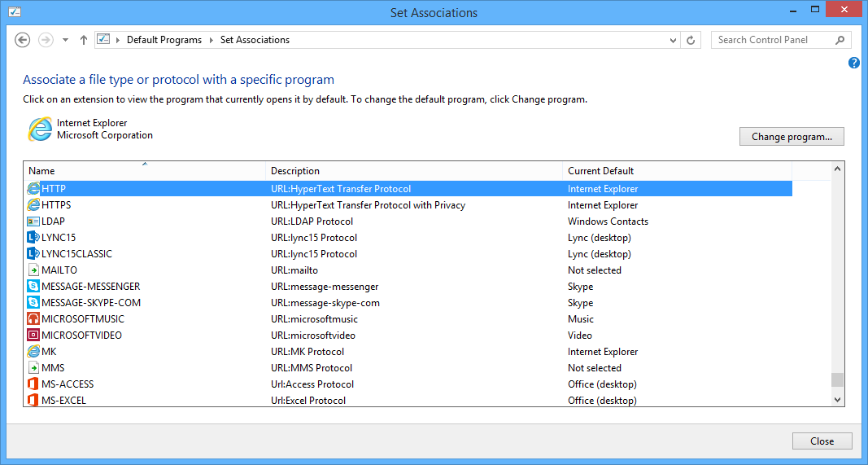Click the MS-ACCESS Office icon

point(33,384)
